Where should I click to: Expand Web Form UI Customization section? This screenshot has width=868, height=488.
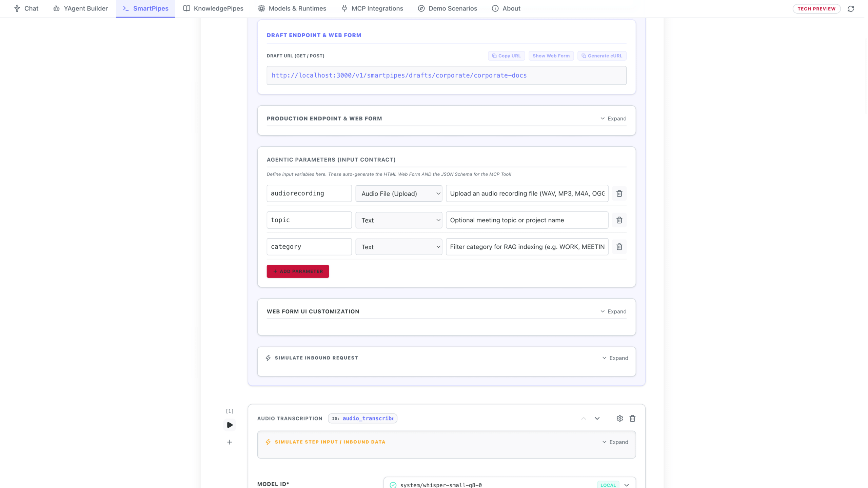pos(613,311)
